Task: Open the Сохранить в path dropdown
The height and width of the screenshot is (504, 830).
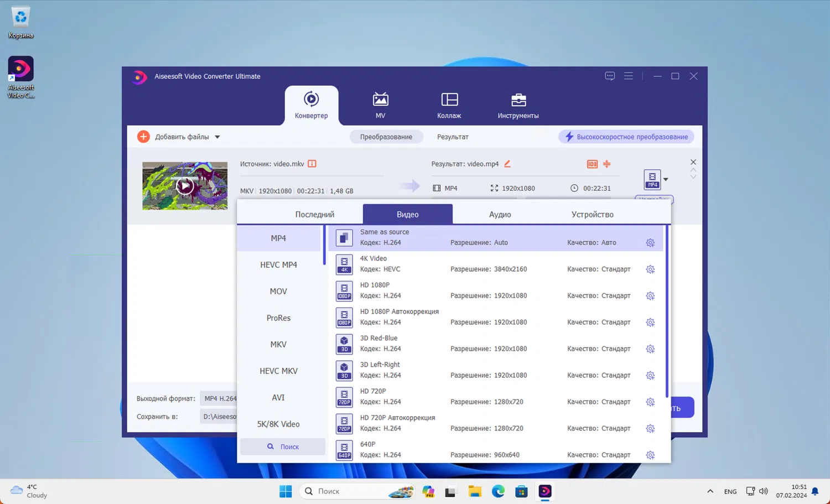Action: point(218,417)
